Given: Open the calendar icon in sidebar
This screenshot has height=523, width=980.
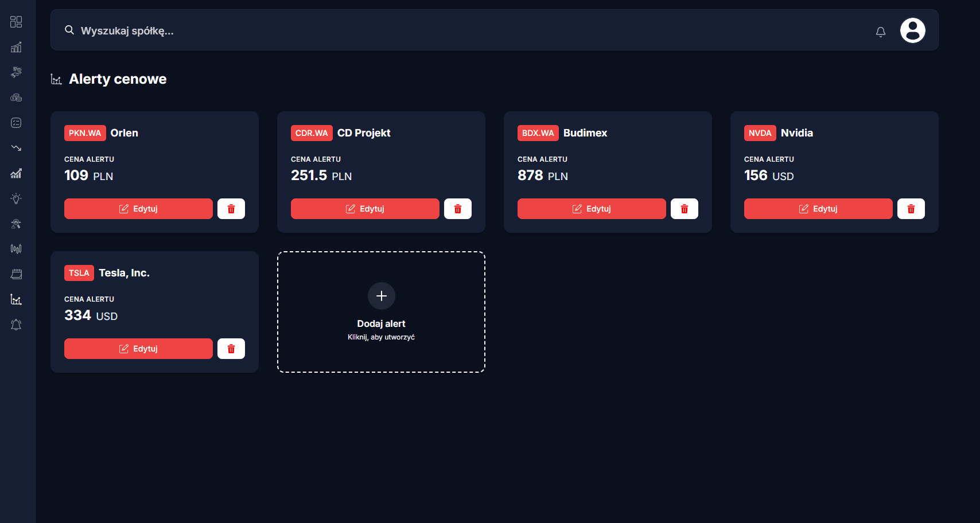Looking at the screenshot, I should 16,274.
